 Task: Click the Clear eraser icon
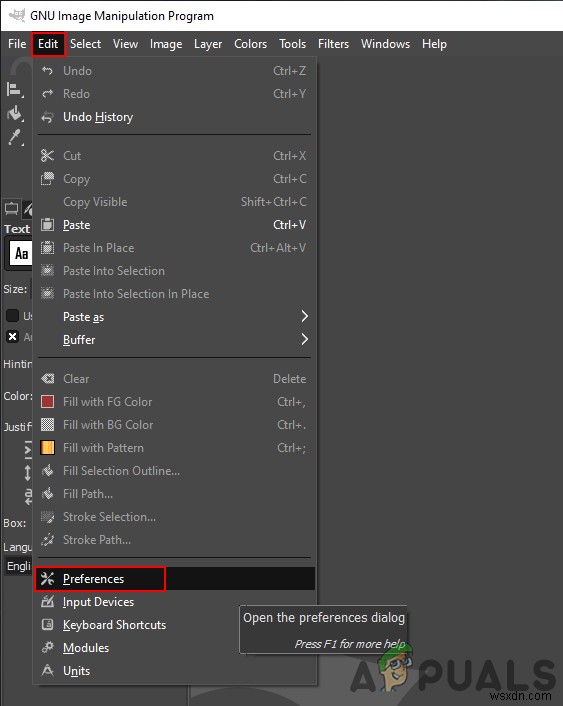point(47,379)
